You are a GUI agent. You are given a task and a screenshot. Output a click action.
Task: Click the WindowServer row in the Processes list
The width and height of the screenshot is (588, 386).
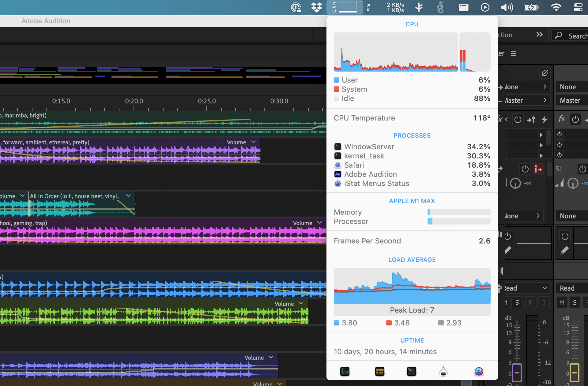(412, 147)
